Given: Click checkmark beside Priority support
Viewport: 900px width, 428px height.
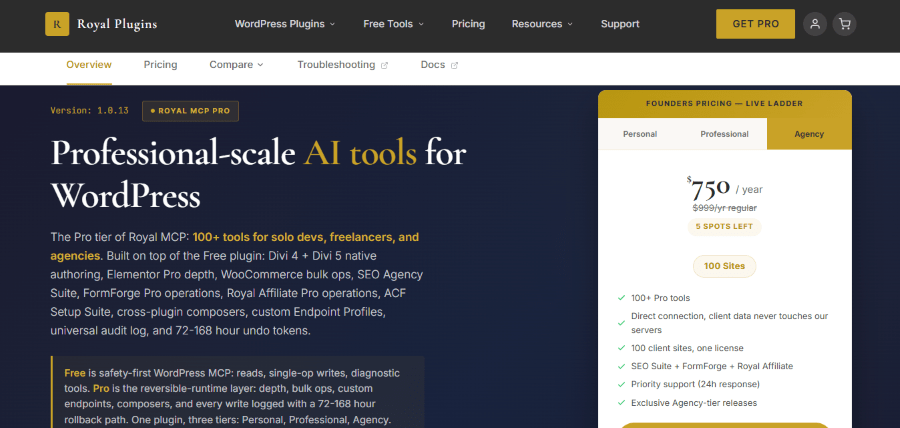Looking at the screenshot, I should pos(621,384).
